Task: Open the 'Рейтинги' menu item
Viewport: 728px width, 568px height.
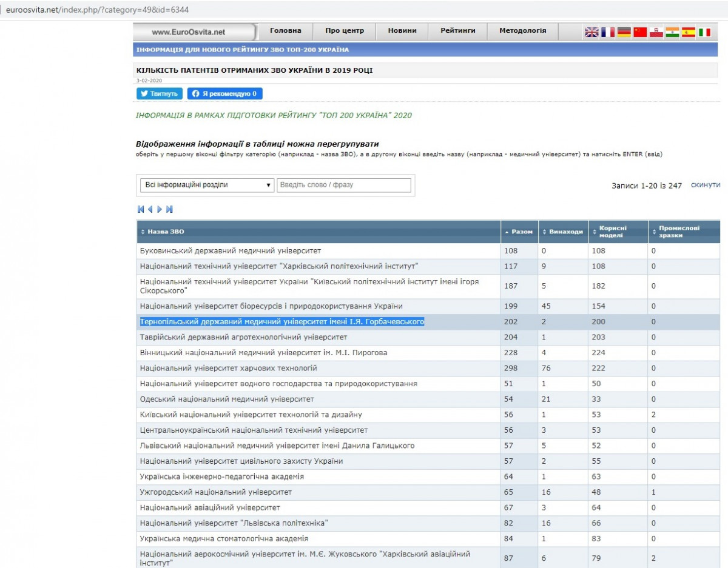Action: click(458, 31)
